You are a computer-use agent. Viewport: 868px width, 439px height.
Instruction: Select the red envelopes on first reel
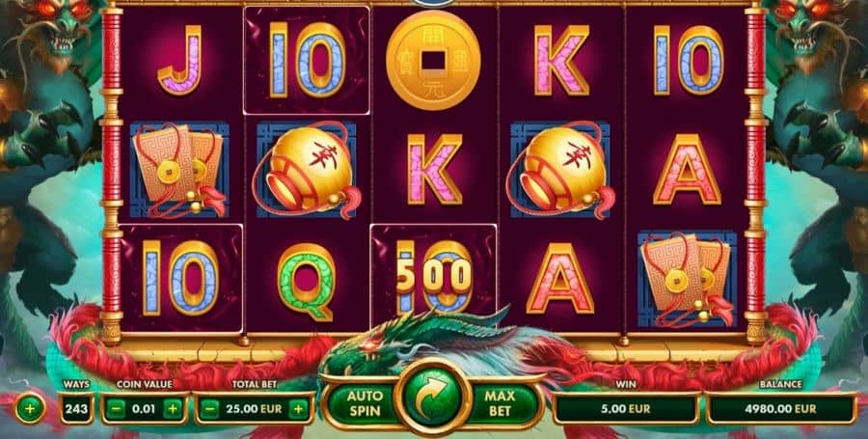coord(178,170)
